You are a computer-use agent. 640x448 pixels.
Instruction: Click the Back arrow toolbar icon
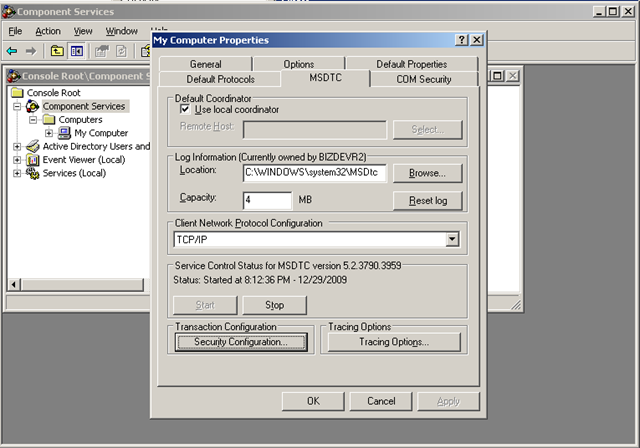[x=12, y=51]
